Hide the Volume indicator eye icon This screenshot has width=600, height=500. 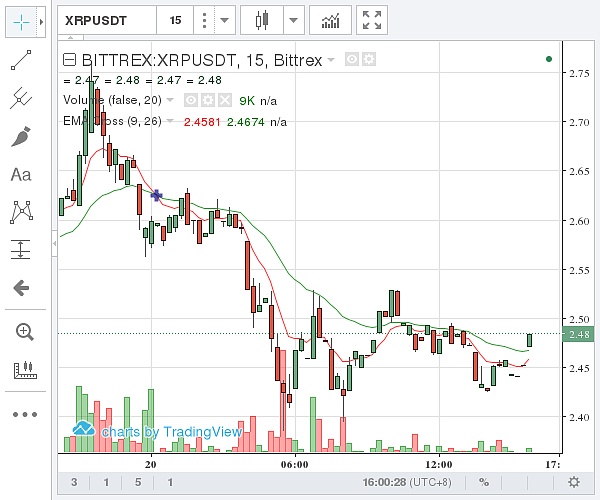pos(191,100)
